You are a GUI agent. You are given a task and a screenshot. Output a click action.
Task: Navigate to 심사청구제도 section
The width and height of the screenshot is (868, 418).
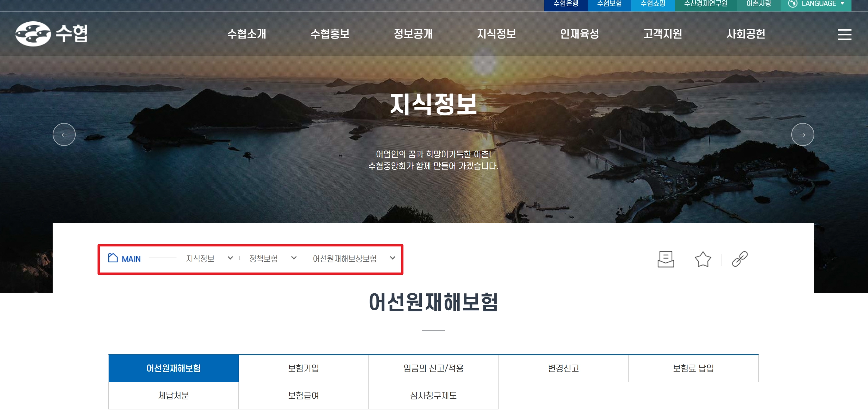pyautogui.click(x=433, y=396)
